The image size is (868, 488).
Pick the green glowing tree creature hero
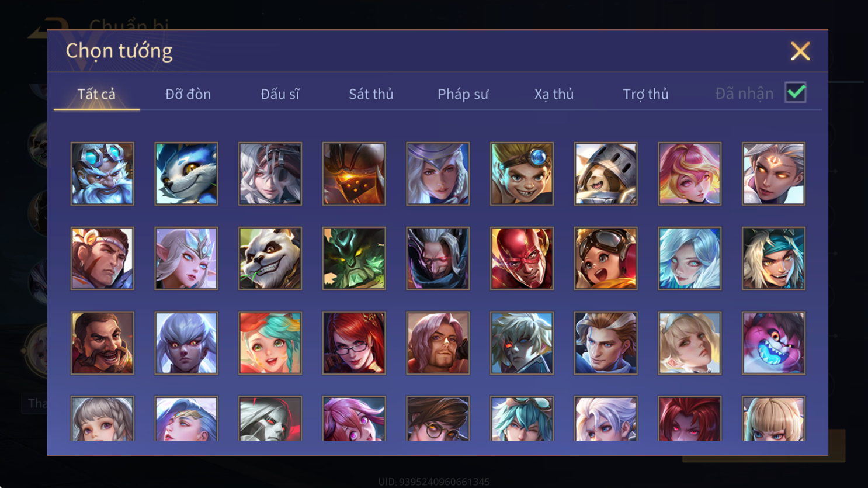click(354, 258)
